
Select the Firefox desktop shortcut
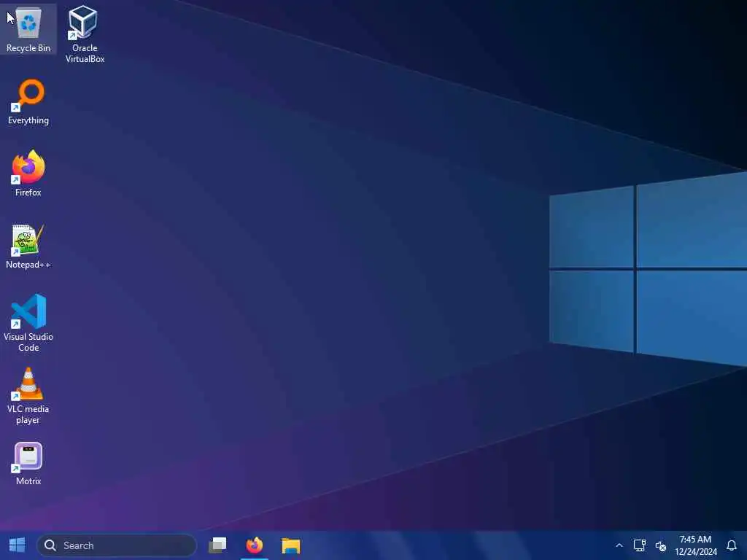[x=28, y=174]
